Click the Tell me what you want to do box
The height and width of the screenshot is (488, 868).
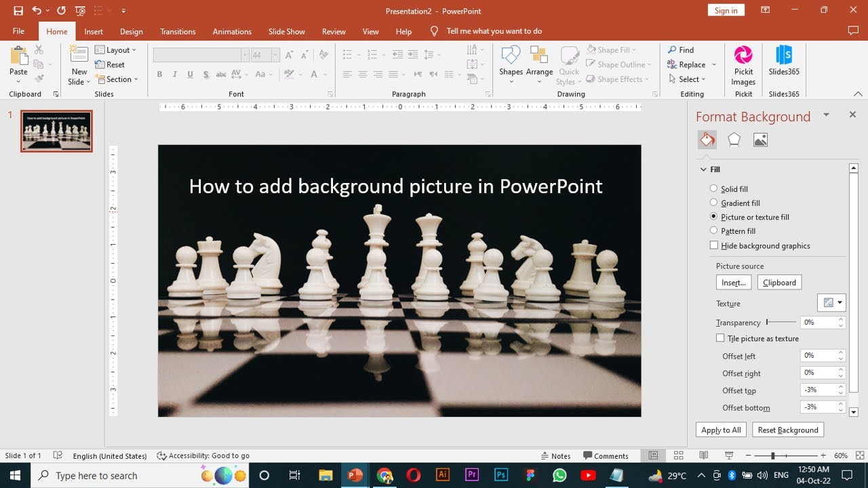pyautogui.click(x=494, y=31)
